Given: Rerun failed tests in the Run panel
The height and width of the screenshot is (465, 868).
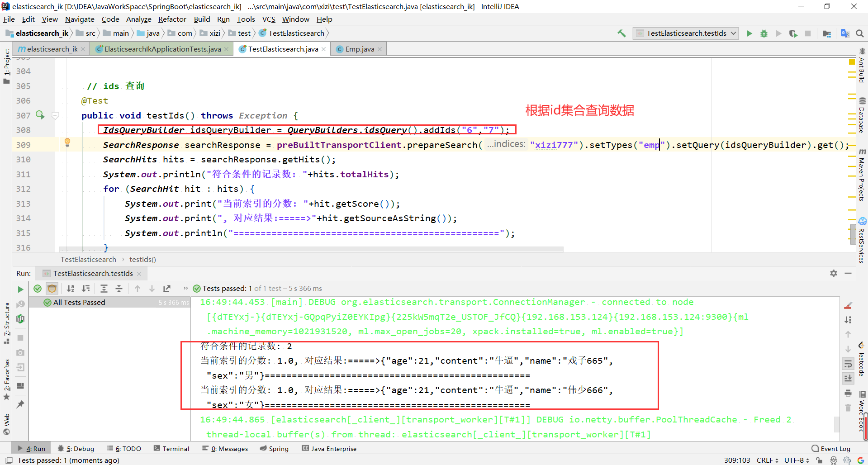Looking at the screenshot, I should (20, 304).
